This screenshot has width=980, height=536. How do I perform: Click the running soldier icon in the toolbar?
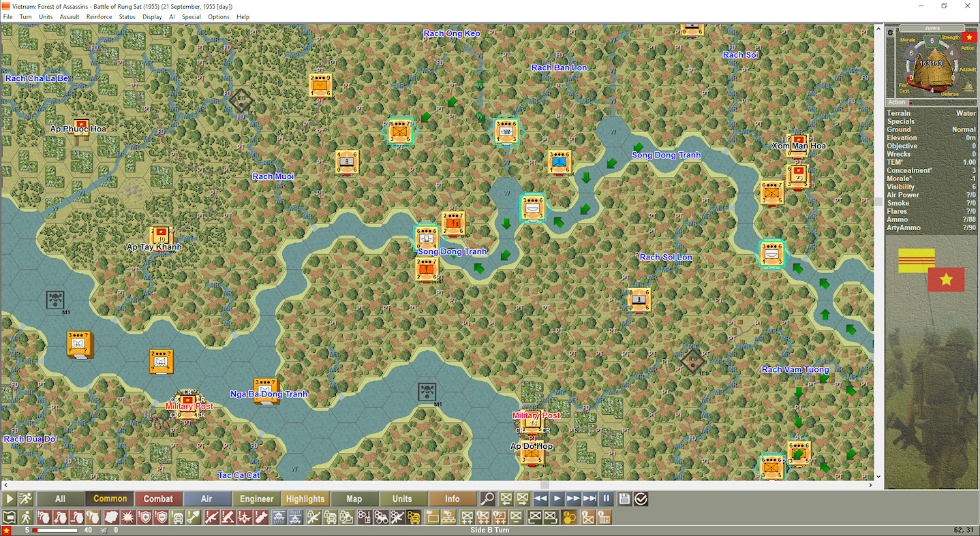(x=25, y=499)
